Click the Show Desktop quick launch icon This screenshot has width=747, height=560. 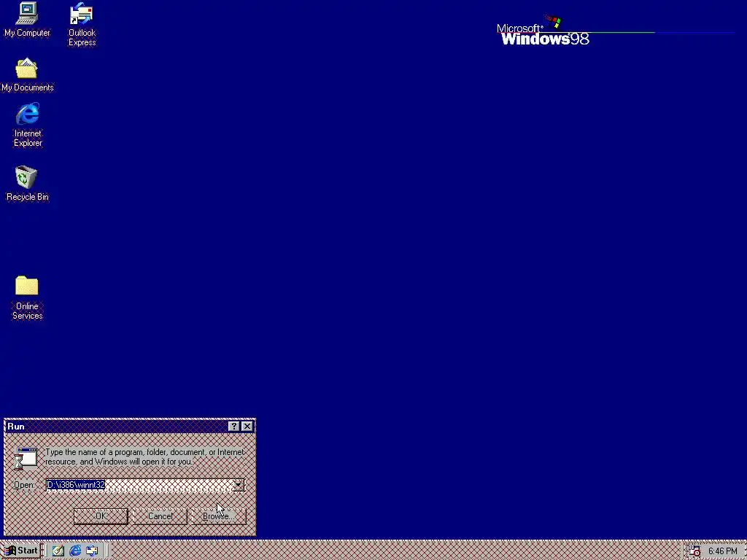click(x=58, y=551)
